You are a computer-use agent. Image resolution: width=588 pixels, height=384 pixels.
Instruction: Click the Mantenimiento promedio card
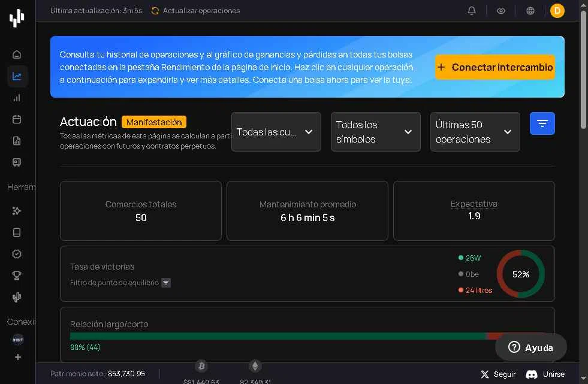click(307, 211)
